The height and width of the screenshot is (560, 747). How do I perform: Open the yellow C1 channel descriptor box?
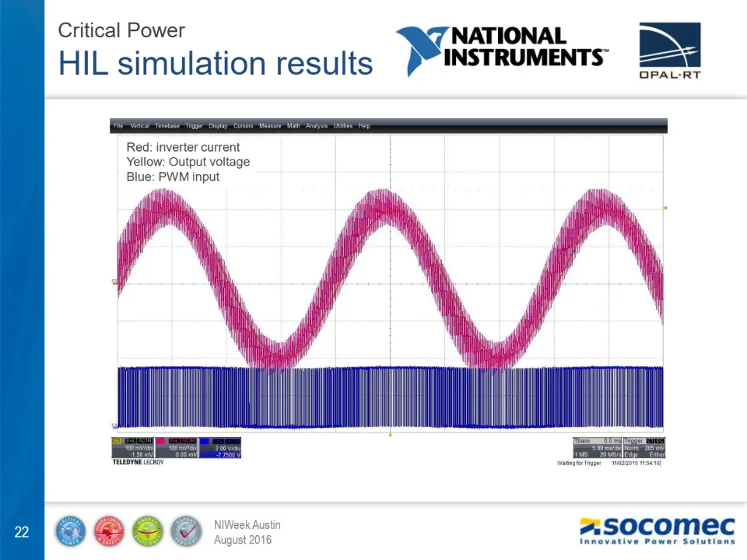133,448
